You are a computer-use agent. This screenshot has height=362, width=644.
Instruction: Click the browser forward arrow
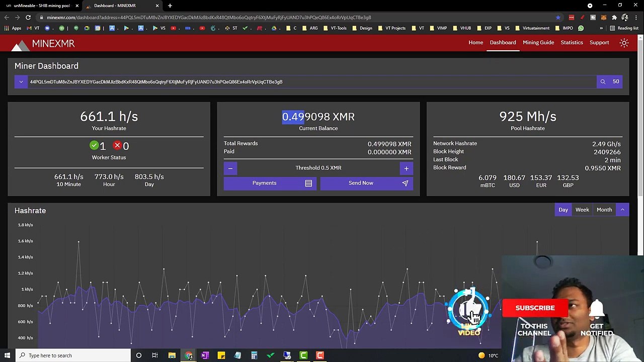[x=17, y=17]
